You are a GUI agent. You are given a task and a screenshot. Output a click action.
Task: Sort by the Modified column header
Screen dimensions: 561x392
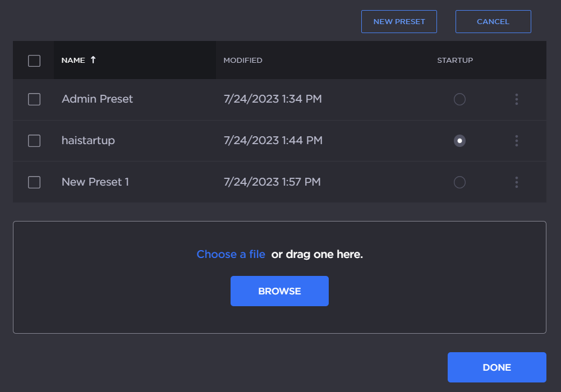tap(243, 61)
